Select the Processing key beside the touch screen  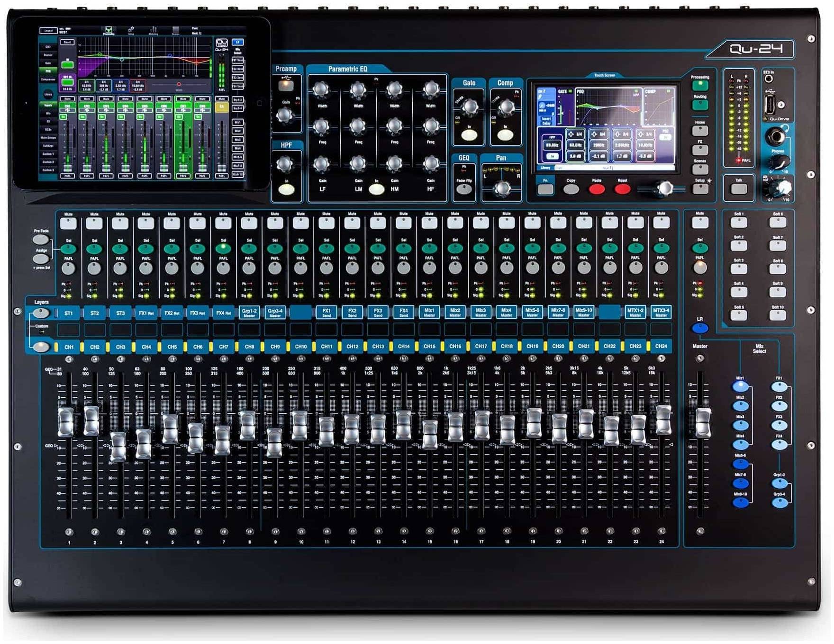tap(700, 86)
